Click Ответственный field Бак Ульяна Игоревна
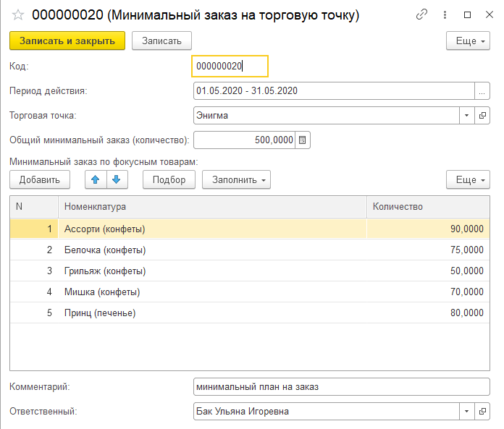The height and width of the screenshot is (429, 504). tap(327, 412)
